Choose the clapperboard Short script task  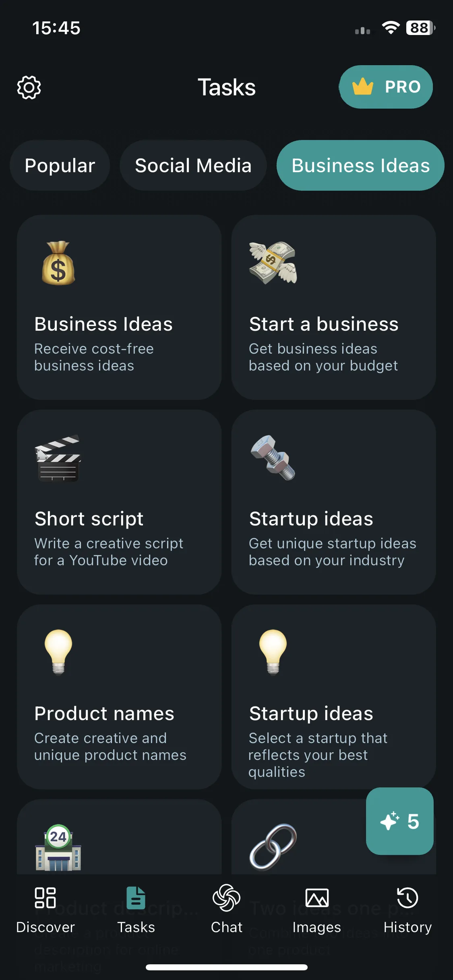coord(119,502)
